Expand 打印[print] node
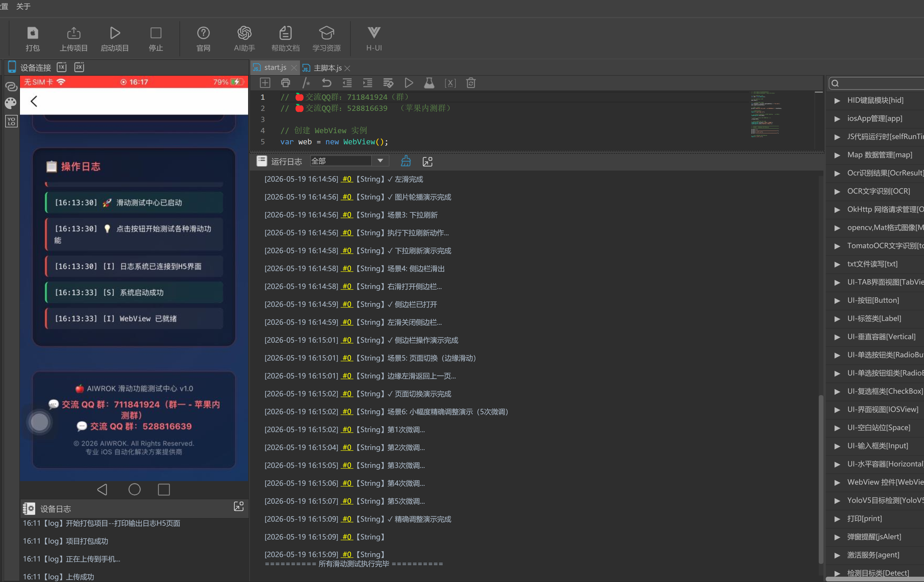 838,519
